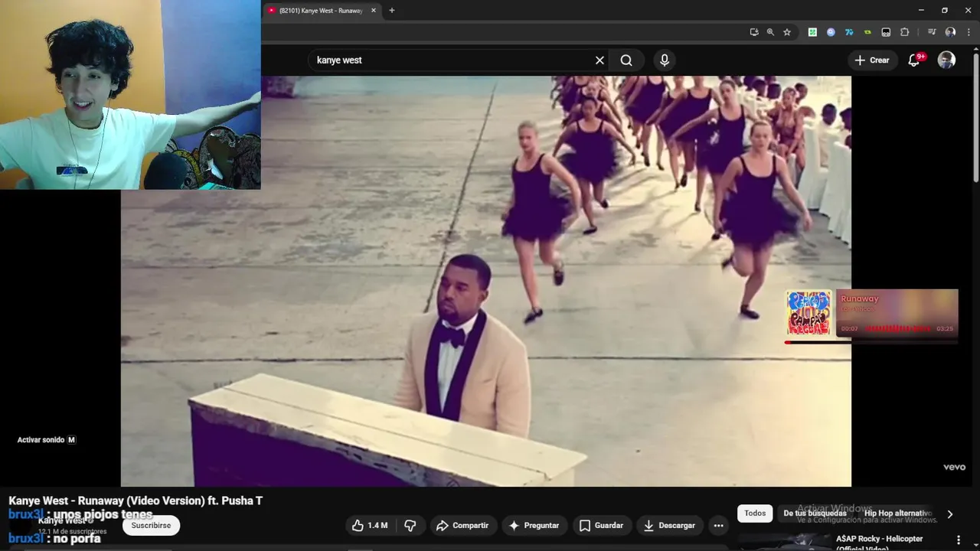Select the Kanye West - Runaway tab

pos(322,11)
